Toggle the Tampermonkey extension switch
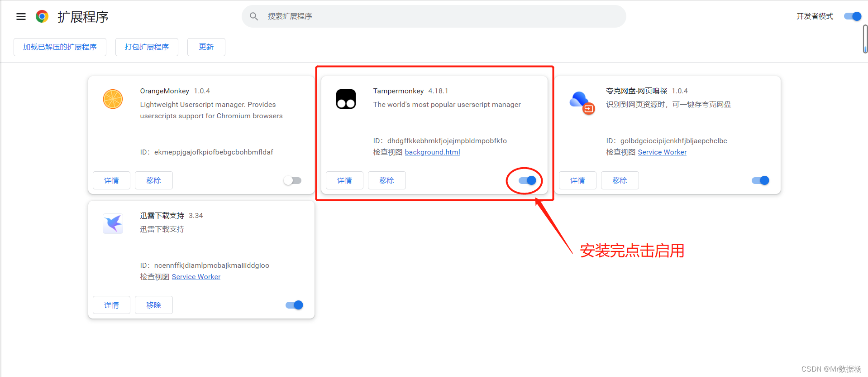The image size is (868, 377). click(x=527, y=180)
